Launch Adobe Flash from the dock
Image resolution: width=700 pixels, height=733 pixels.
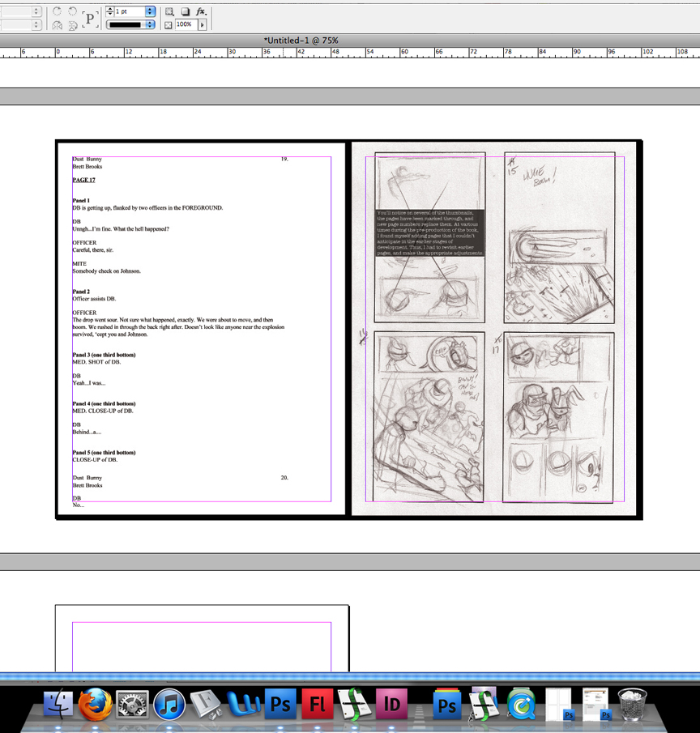point(317,704)
